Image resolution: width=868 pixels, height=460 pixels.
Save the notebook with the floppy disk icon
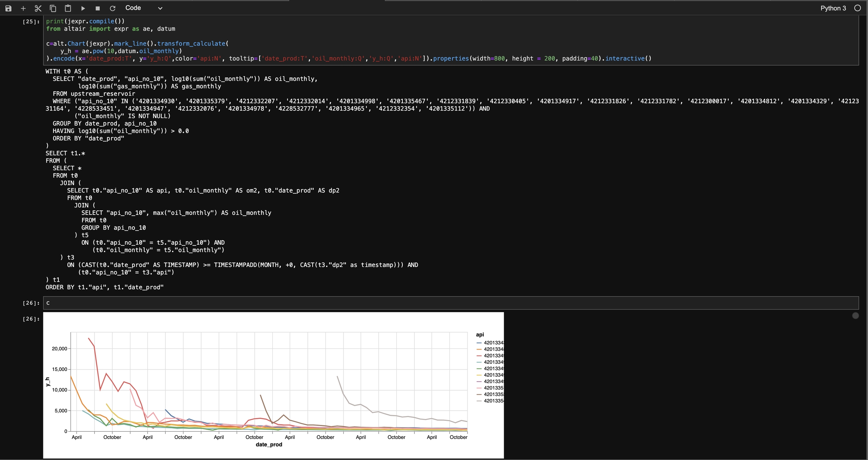[8, 8]
